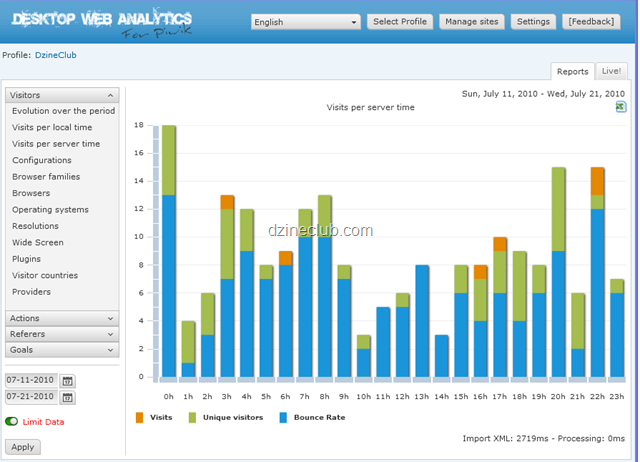This screenshot has width=640, height=462.
Task: Open the English language dropdown
Action: pyautogui.click(x=306, y=22)
